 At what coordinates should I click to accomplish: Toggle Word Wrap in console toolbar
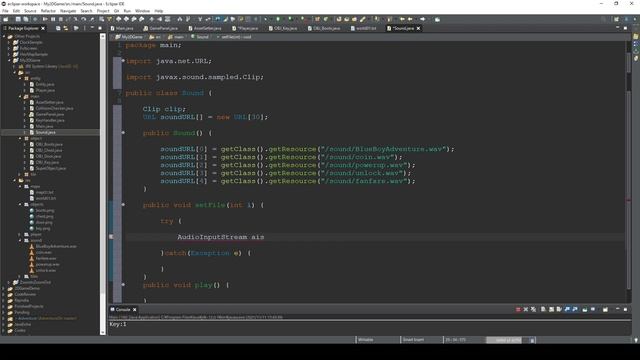[x=559, y=309]
